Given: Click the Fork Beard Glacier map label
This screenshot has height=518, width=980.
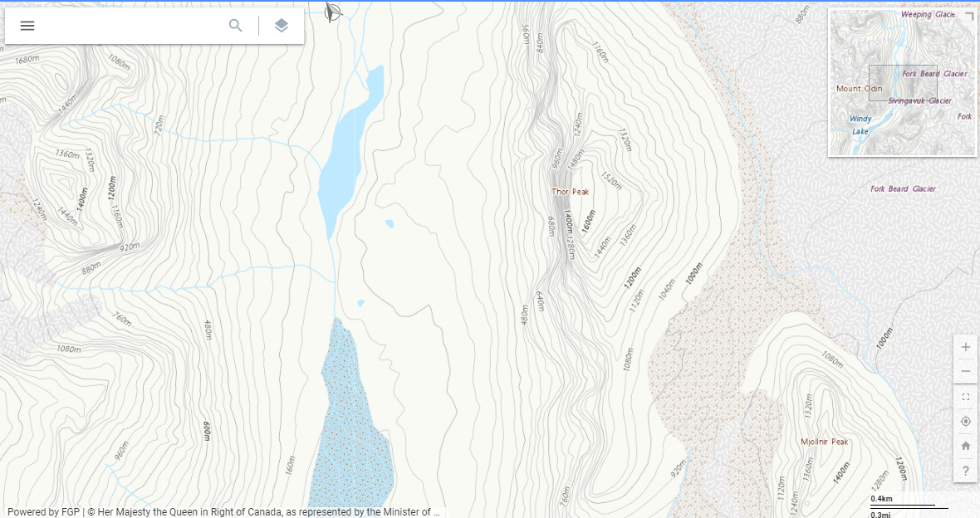Looking at the screenshot, I should [903, 188].
